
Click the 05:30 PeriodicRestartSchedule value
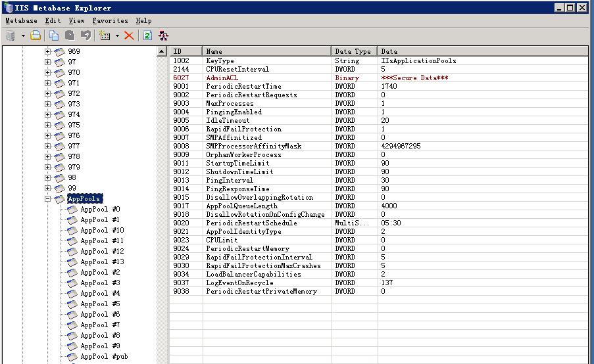click(391, 223)
